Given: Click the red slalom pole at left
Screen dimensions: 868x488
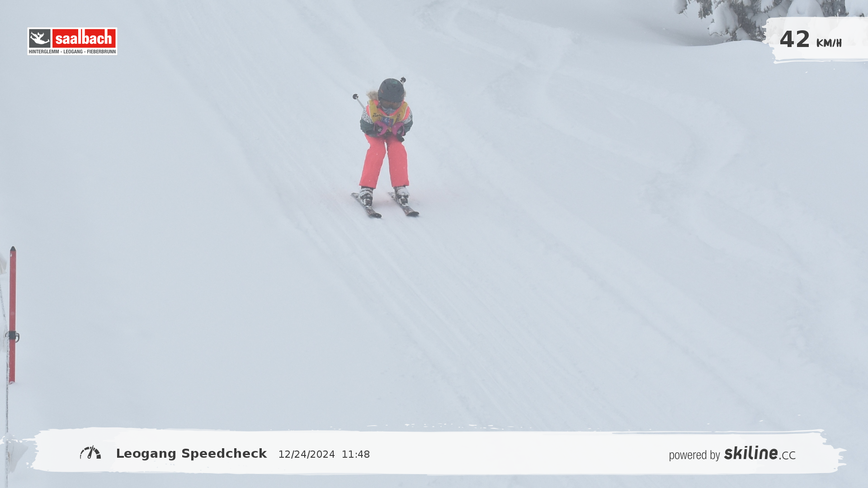Looking at the screenshot, I should click(x=13, y=294).
